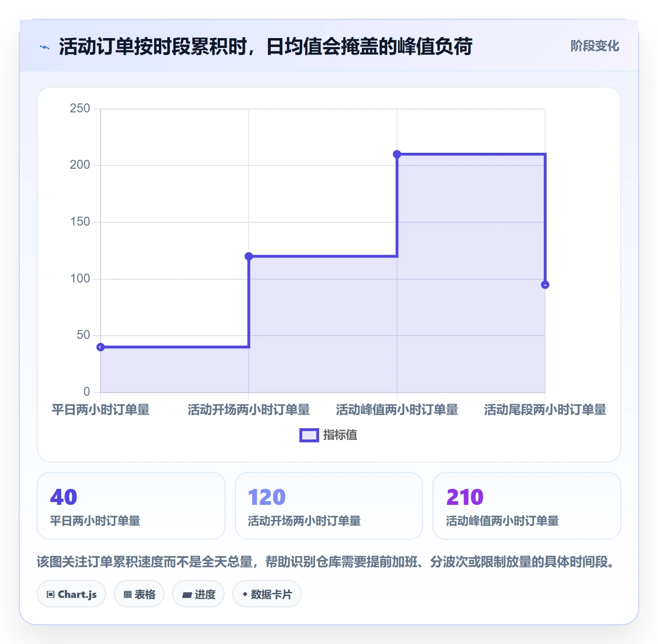Click the y-axis value 0
Screen dimensions: 658x644
pyautogui.click(x=86, y=392)
